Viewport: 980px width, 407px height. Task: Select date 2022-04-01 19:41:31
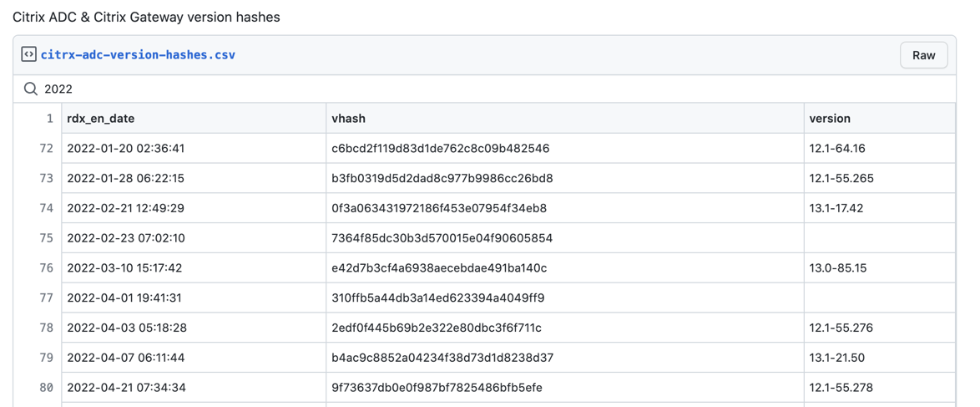[124, 298]
